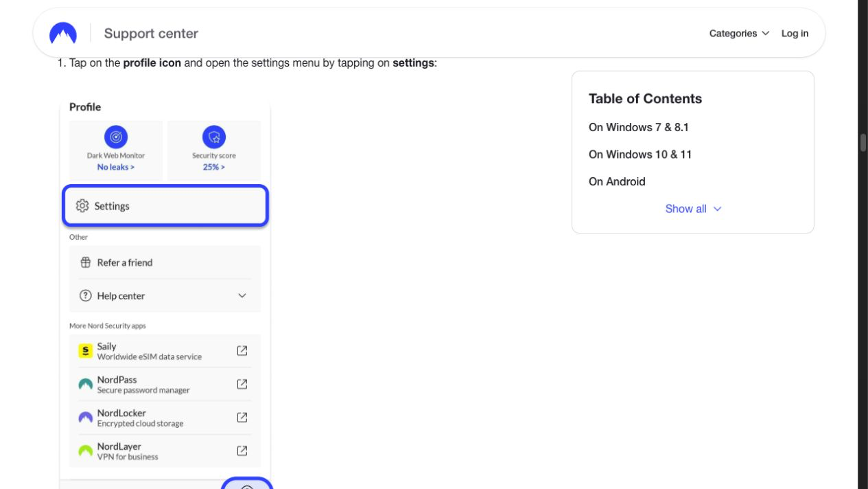Click the Profile screenshot image

pyautogui.click(x=165, y=293)
